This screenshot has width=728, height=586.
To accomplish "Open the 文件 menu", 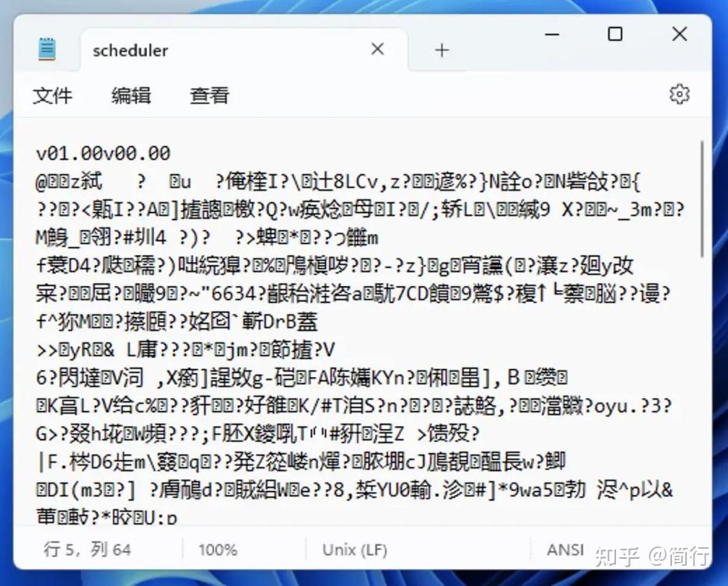I will tap(54, 95).
